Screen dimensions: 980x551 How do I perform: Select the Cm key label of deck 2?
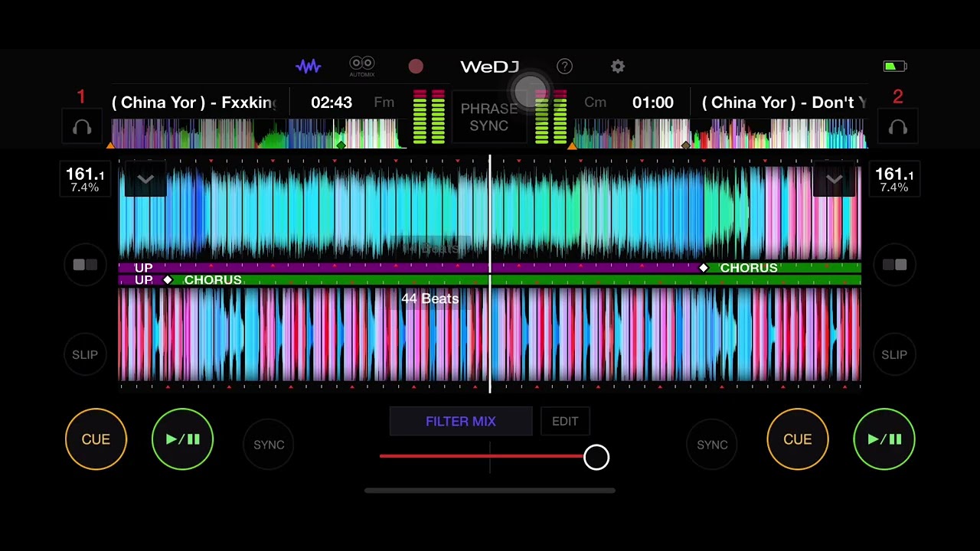[x=595, y=103]
